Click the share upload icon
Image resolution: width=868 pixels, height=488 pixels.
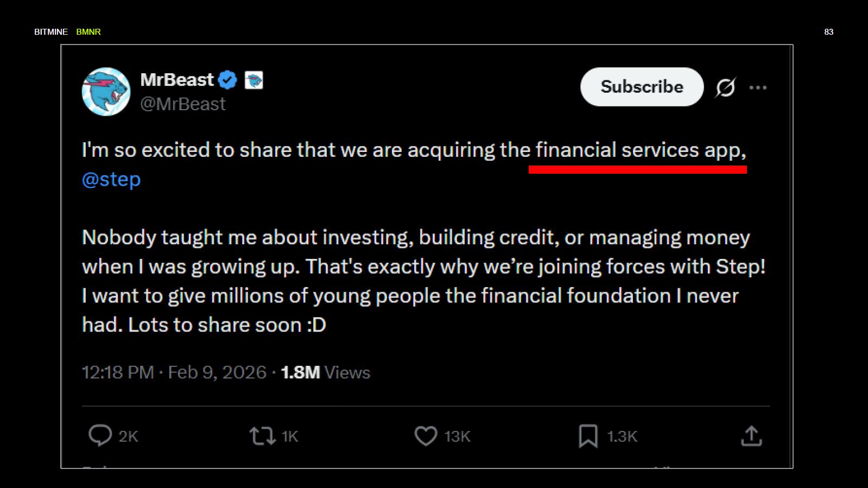pyautogui.click(x=751, y=436)
